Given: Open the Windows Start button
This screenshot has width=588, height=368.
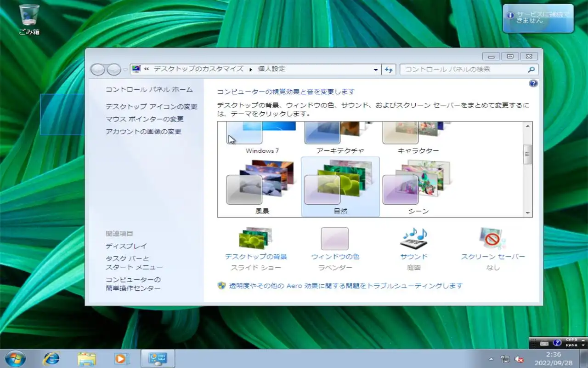Looking at the screenshot, I should (15, 358).
